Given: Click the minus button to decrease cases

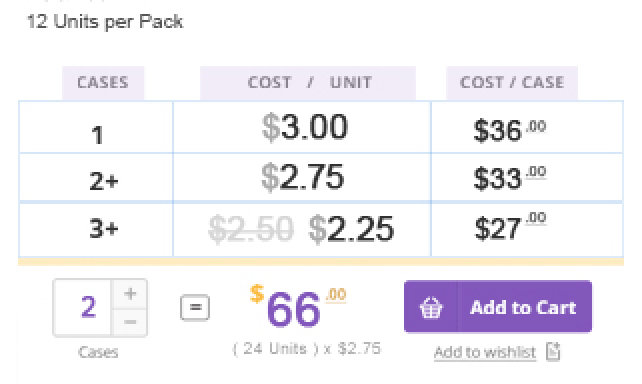Looking at the screenshot, I should [130, 322].
